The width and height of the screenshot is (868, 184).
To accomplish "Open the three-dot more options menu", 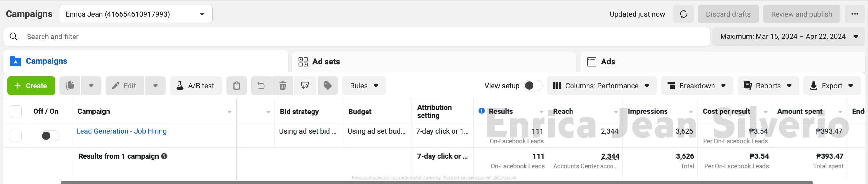I will click(x=855, y=14).
